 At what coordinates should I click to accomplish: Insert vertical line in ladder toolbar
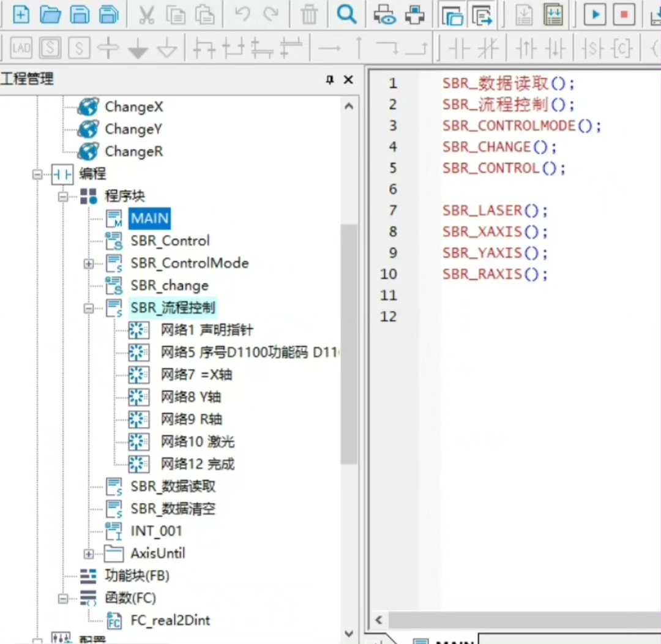click(358, 48)
